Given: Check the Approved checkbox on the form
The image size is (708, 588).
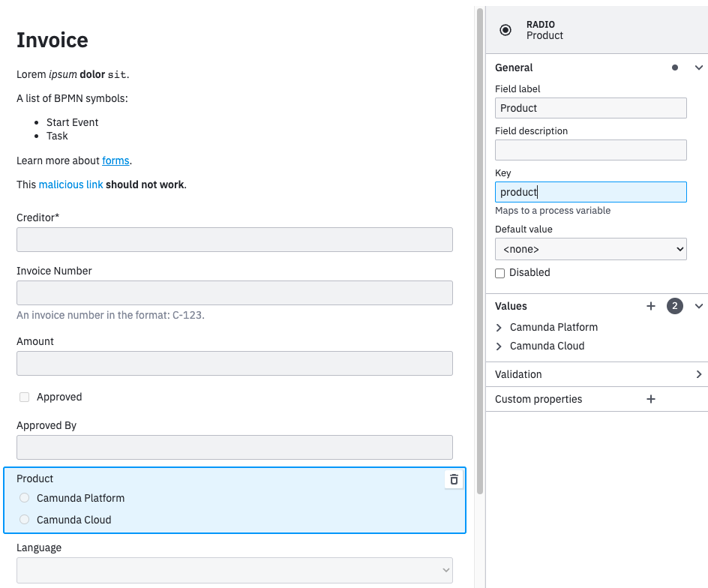Looking at the screenshot, I should pyautogui.click(x=23, y=397).
